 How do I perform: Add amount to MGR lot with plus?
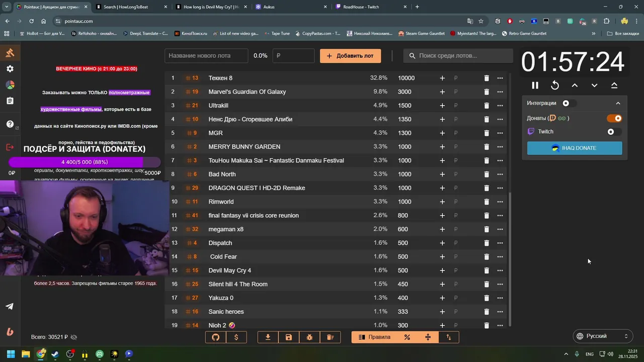(442, 133)
